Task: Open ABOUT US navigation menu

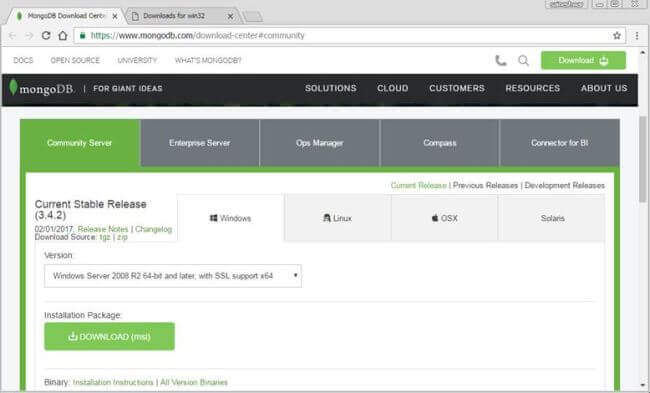Action: point(604,88)
